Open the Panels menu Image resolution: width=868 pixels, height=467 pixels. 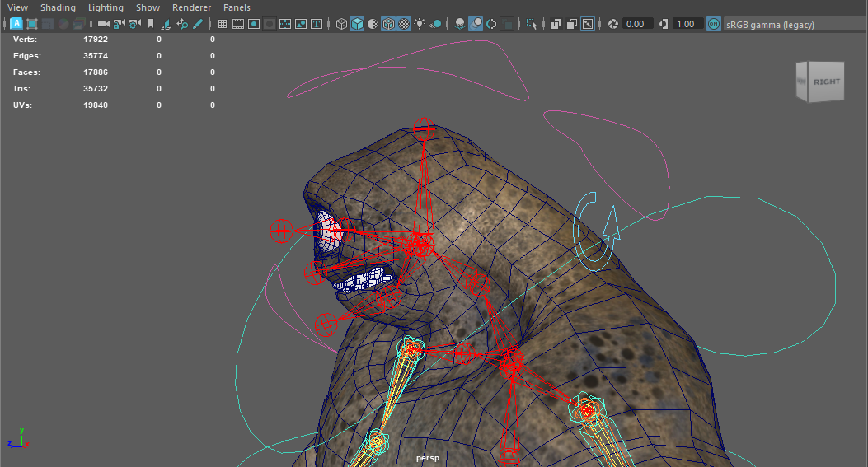(x=237, y=7)
